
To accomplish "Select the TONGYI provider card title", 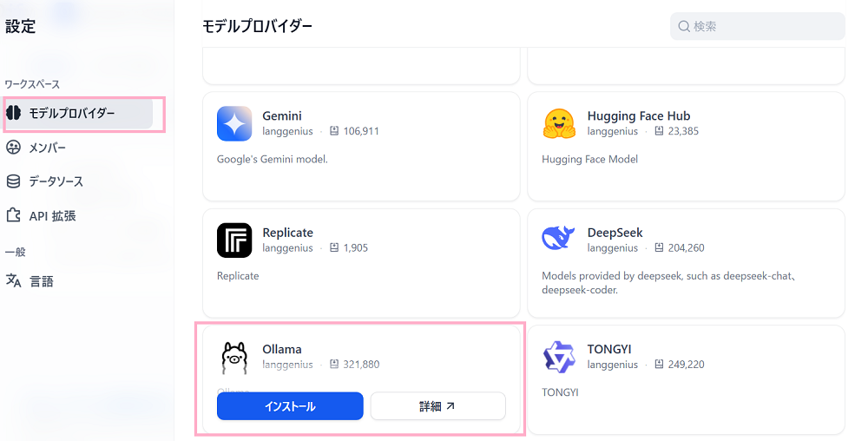I will [609, 349].
